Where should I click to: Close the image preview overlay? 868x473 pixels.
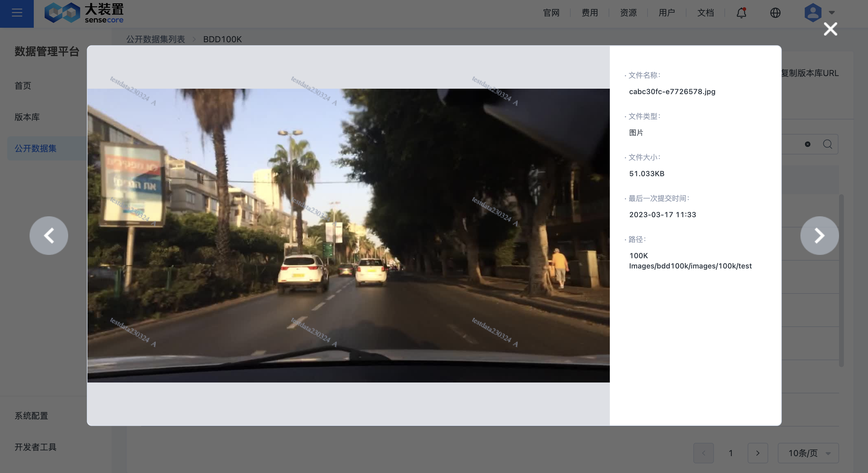pyautogui.click(x=830, y=29)
